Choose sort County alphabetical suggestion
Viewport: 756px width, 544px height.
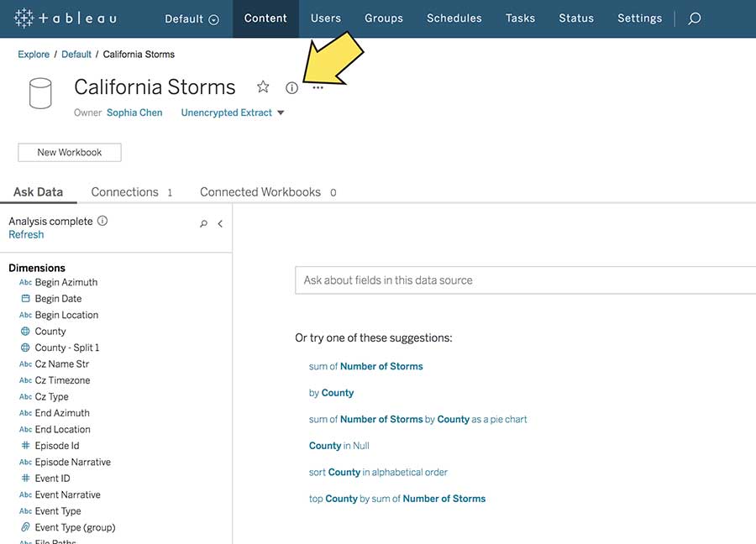click(378, 472)
